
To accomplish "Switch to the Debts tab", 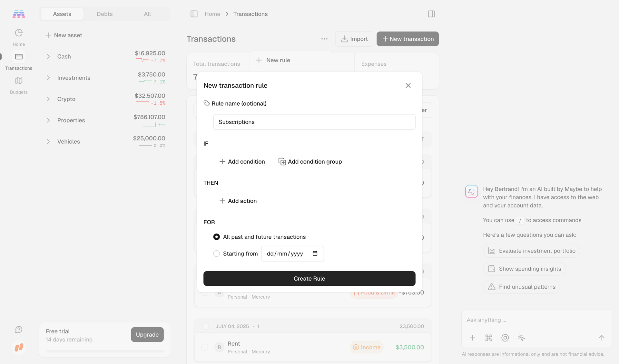I will click(104, 14).
